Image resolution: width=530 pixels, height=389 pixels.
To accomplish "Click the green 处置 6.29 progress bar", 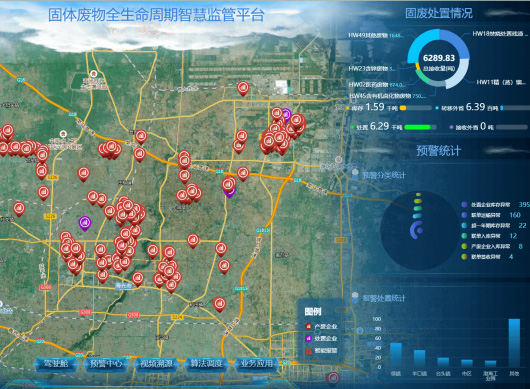I will tap(417, 127).
